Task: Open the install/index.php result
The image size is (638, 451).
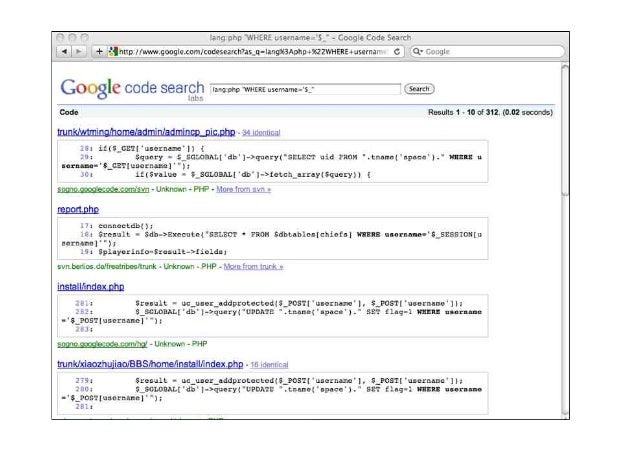Action: tap(91, 287)
